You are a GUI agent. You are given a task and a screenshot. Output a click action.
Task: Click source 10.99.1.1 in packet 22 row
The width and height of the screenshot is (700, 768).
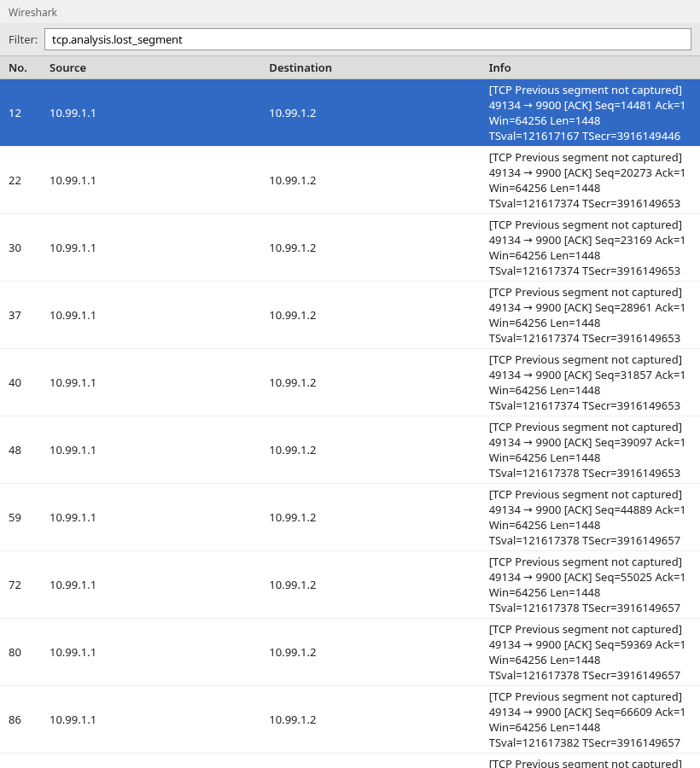(73, 181)
